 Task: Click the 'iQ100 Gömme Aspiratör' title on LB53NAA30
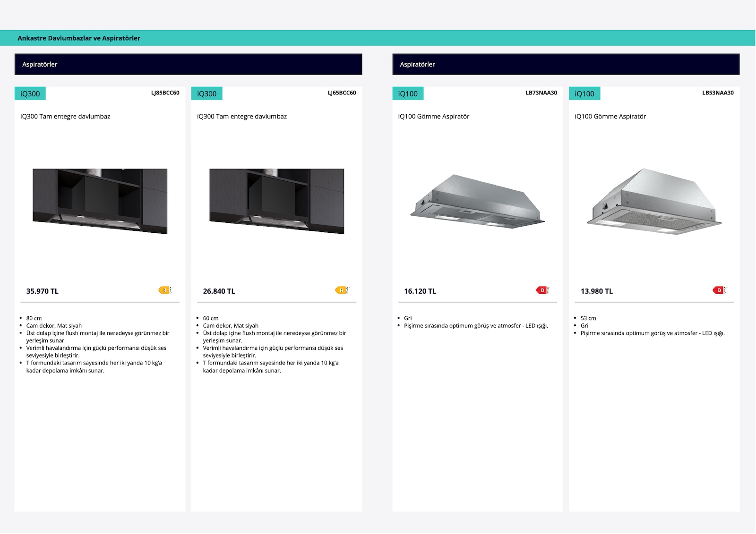tap(610, 117)
